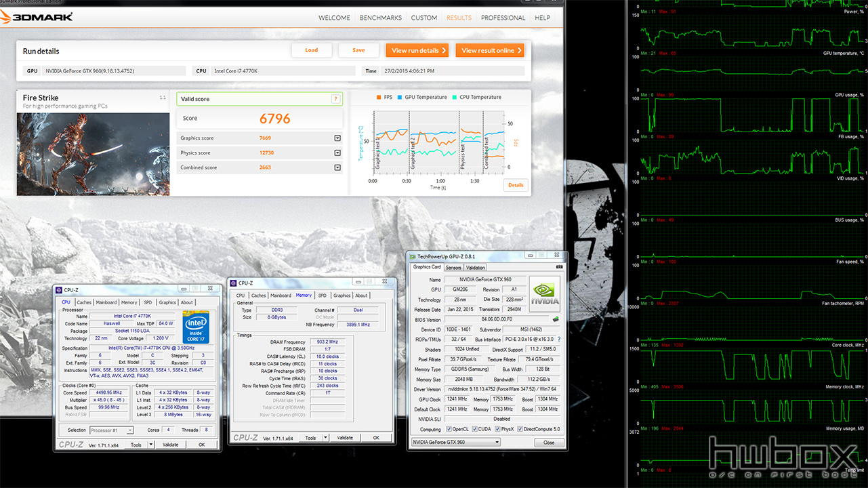
Task: Click the Intel Core i7 badge in CPU-Z
Action: point(196,327)
